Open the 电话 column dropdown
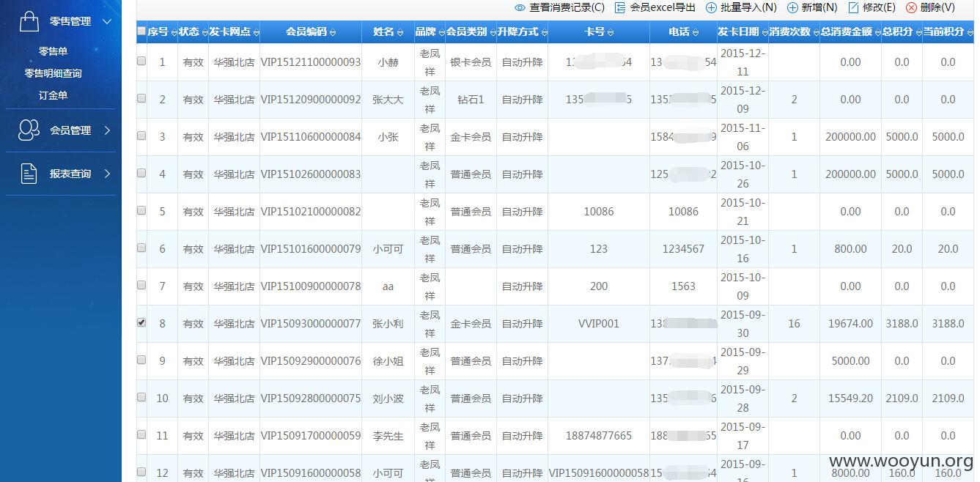This screenshot has width=980, height=482. [x=695, y=33]
